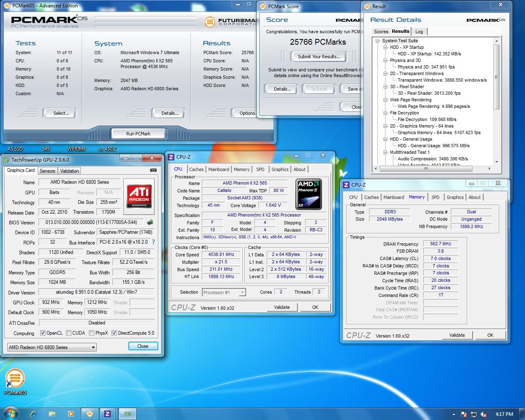Open the About tab in the CPU-Z CPU window
This screenshot has width=525, height=420.
coord(299,169)
